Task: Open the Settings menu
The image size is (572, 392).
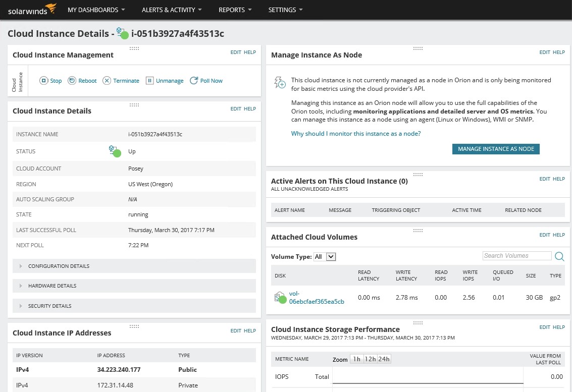Action: pos(286,10)
